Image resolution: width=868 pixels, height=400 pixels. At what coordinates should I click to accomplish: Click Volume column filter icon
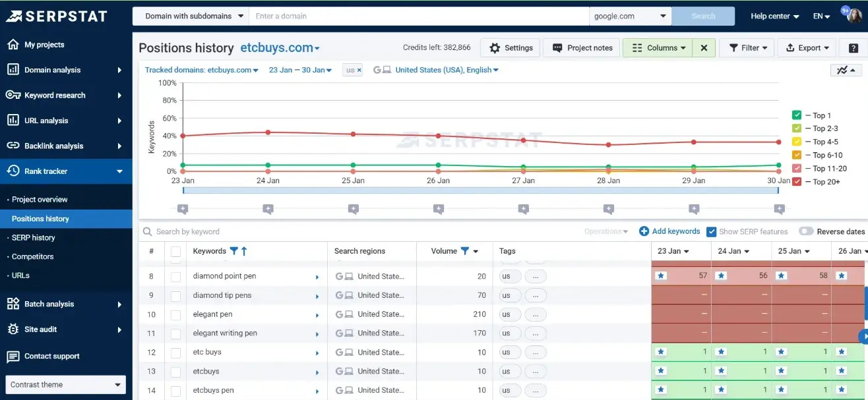click(464, 250)
